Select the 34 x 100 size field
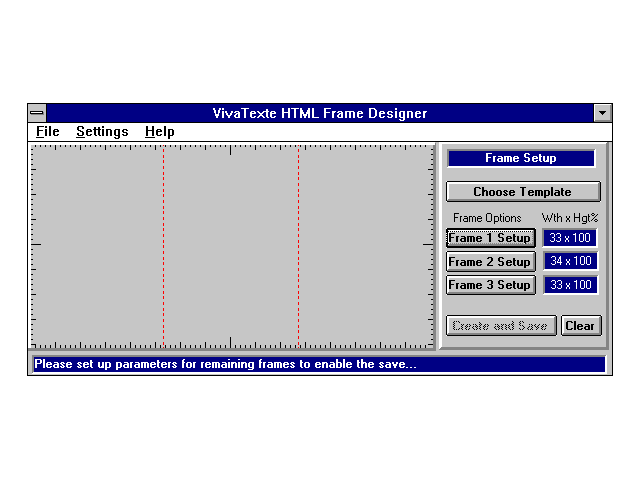Screen dimensions: 640x480 pyautogui.click(x=570, y=261)
